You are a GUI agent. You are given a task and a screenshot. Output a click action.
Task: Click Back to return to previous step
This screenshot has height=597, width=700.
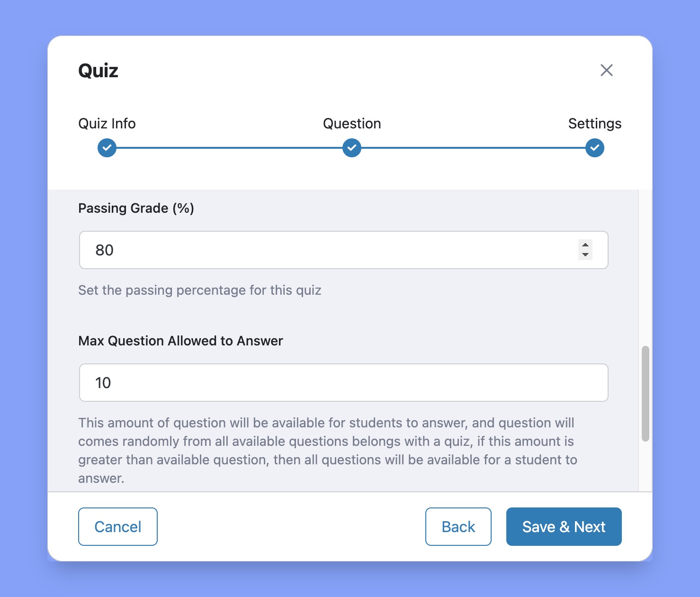tap(458, 526)
